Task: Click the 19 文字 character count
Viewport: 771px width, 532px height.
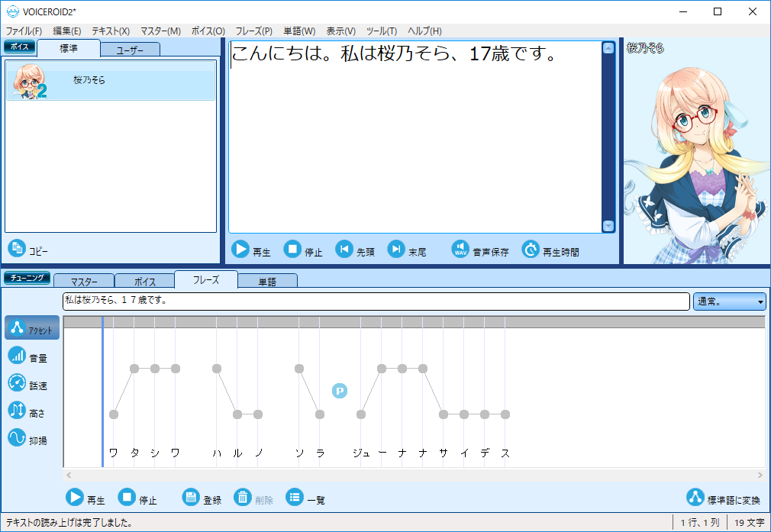Action: [749, 523]
